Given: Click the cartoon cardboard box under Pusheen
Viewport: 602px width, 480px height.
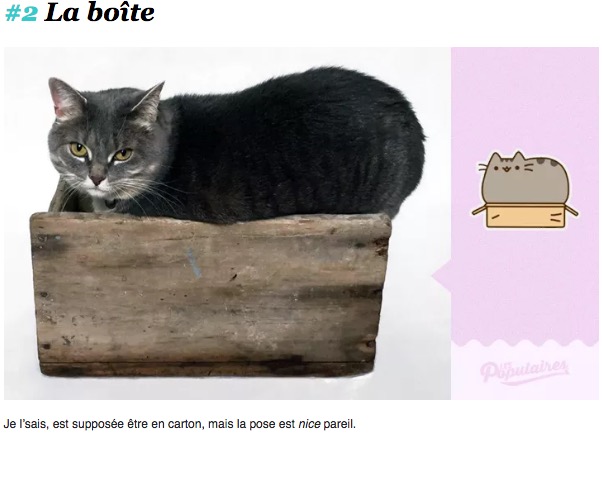Looking at the screenshot, I should tap(525, 215).
